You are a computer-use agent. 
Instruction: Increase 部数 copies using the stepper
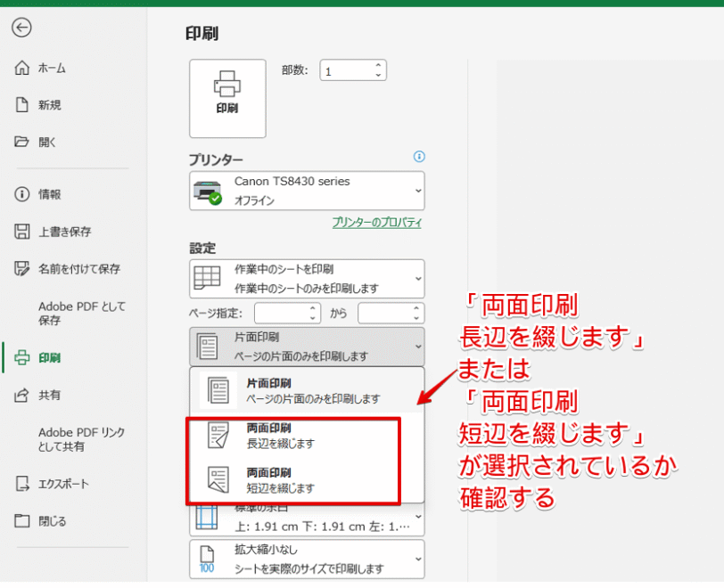click(x=379, y=65)
